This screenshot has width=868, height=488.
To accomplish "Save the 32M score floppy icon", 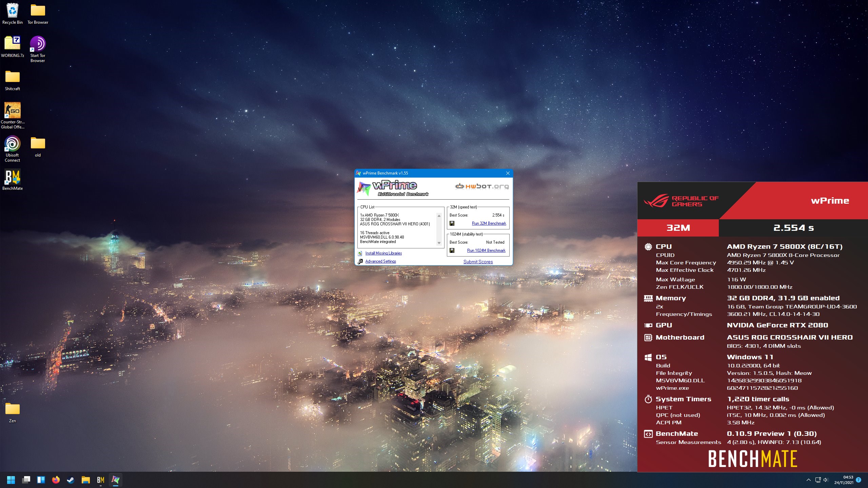I will tap(452, 223).
